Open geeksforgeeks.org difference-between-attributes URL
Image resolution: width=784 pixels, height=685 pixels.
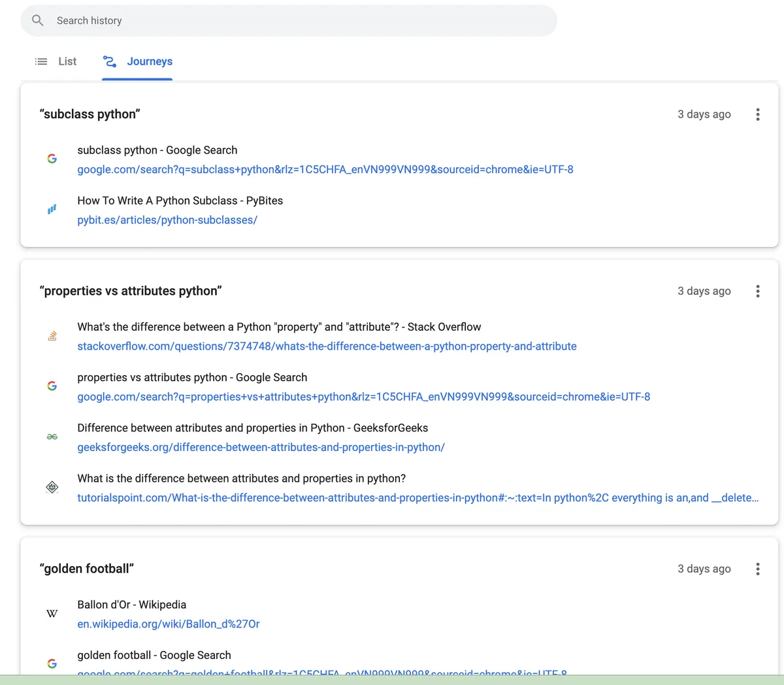[x=261, y=448]
